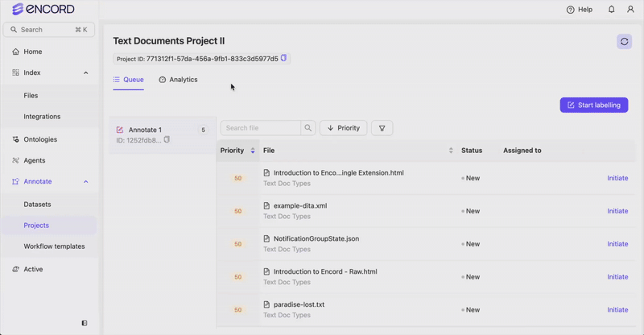
Task: Select the Annotate 1 stage
Action: point(163,134)
